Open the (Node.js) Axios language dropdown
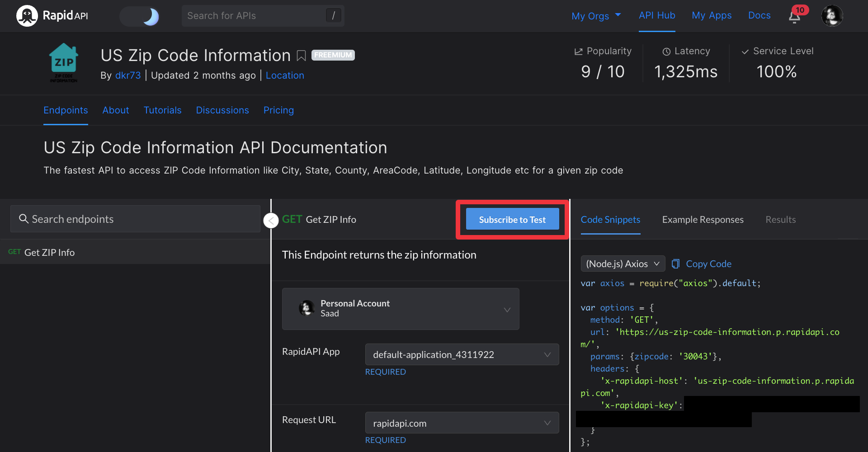This screenshot has width=868, height=452. point(623,264)
